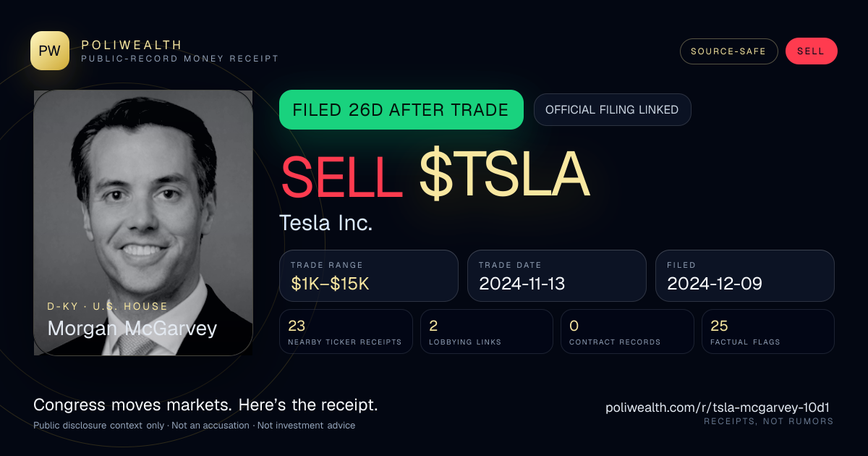
Task: Open the poliwealth.com/r/tsla-mcgarvey-10d1 link
Action: click(720, 408)
